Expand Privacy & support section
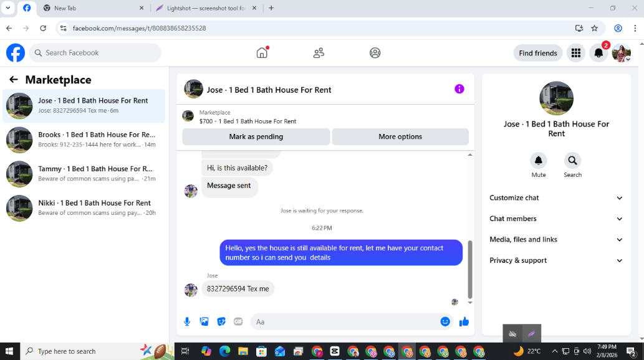Viewport: 644px width, 360px height. pos(556,261)
